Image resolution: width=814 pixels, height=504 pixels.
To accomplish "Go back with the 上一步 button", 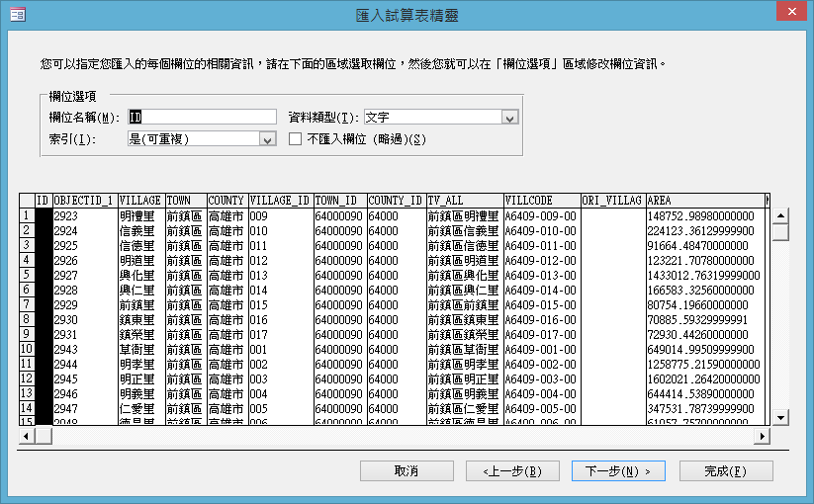I will coord(512,471).
